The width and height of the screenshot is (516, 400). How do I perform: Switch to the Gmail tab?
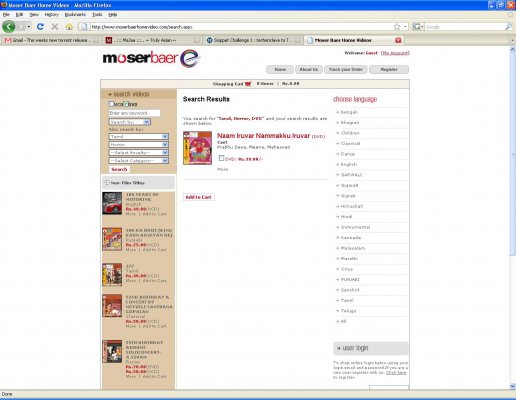coord(51,40)
